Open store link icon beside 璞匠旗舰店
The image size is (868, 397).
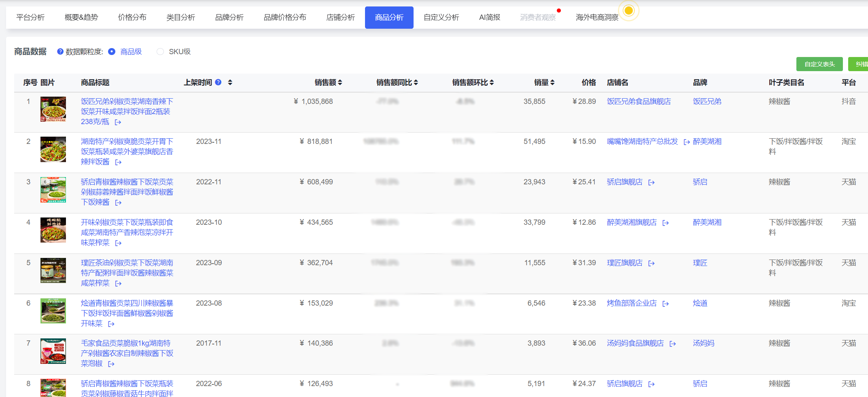652,263
